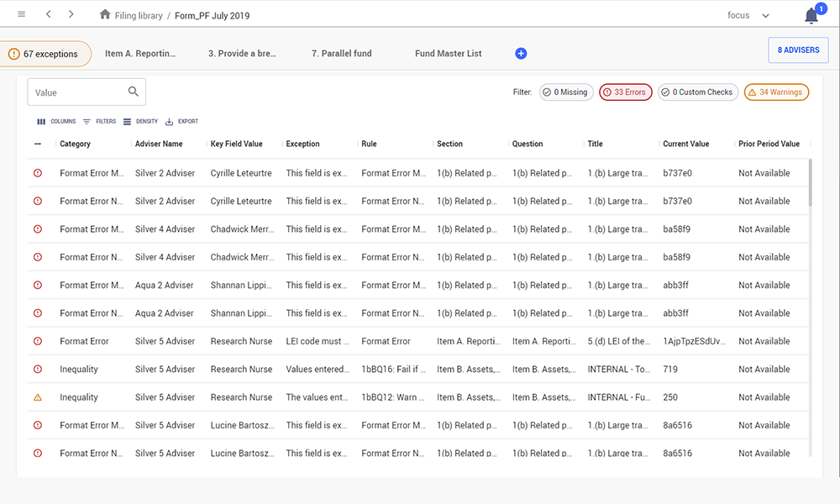Toggle the 33 Errors filter chip
Viewport: 840px width, 504px height.
625,92
